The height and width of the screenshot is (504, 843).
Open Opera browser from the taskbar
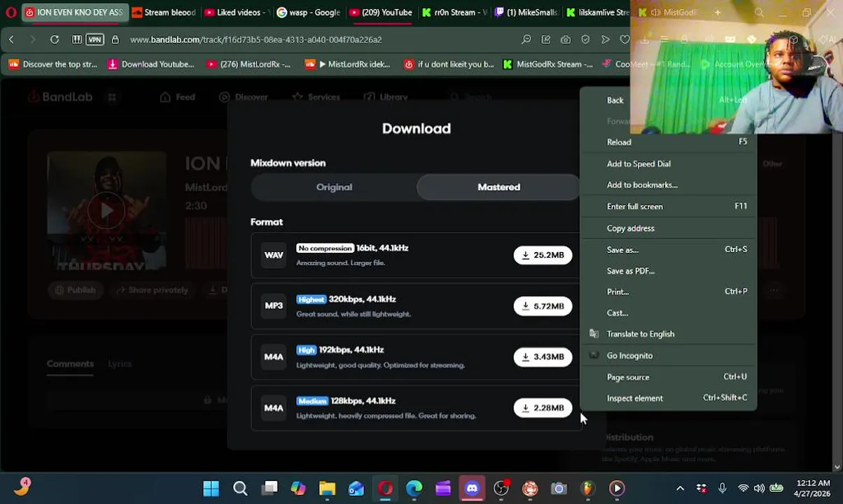385,489
